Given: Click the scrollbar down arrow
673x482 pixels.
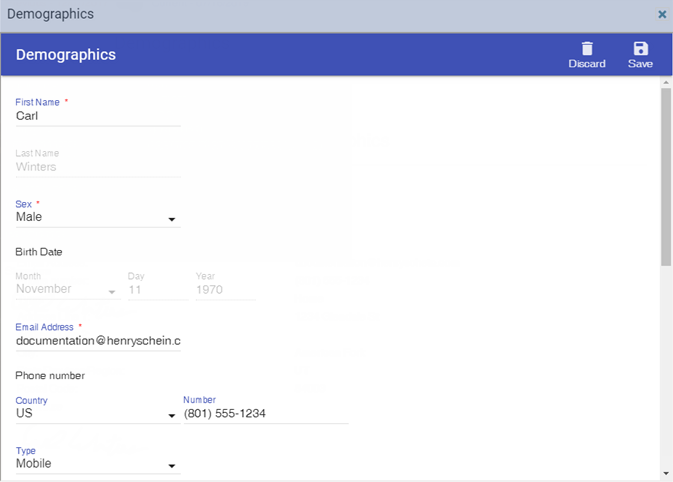Looking at the screenshot, I should pyautogui.click(x=666, y=473).
